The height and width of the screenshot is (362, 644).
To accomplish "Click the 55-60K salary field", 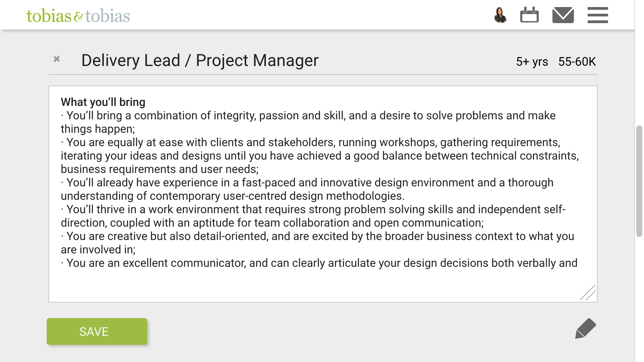I will (577, 62).
